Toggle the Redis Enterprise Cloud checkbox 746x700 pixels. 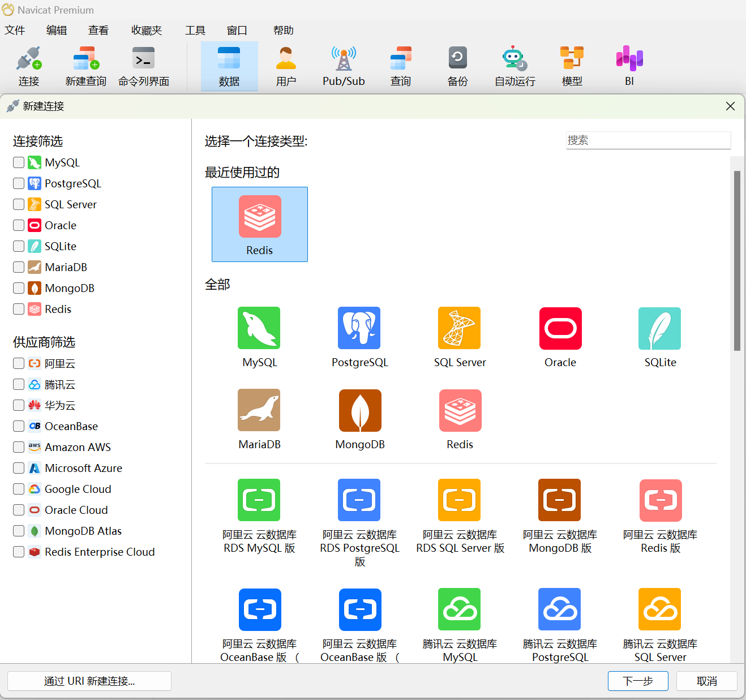tap(19, 552)
